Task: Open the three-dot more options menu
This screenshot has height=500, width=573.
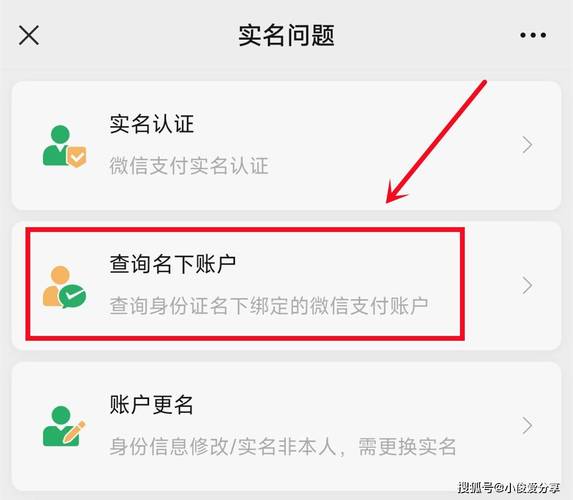Action: tap(533, 35)
